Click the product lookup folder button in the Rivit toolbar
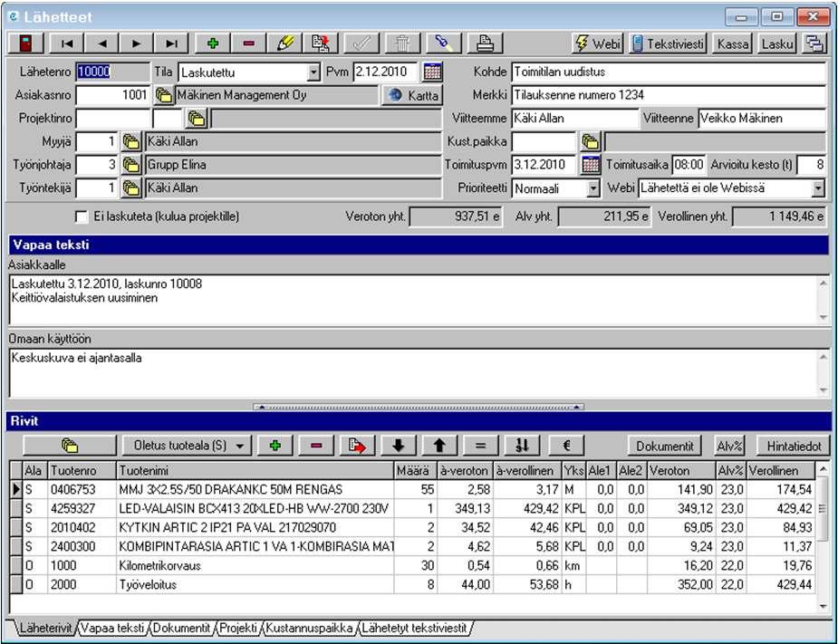The height and width of the screenshot is (644, 838). click(x=70, y=446)
